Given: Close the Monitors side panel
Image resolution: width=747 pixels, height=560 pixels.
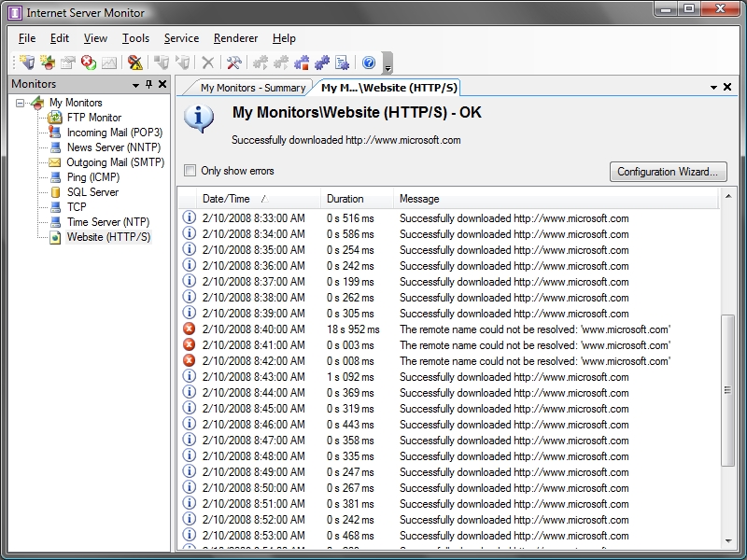Looking at the screenshot, I should point(162,84).
